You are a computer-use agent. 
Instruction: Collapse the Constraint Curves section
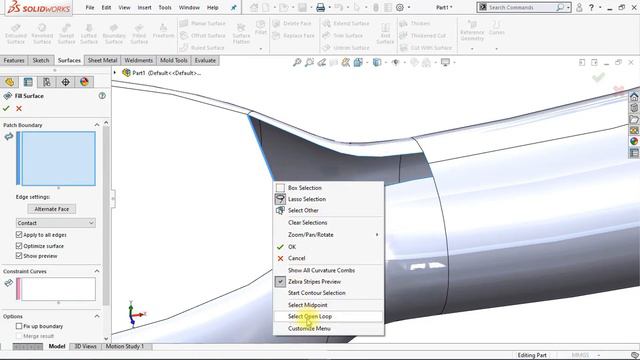pyautogui.click(x=97, y=271)
